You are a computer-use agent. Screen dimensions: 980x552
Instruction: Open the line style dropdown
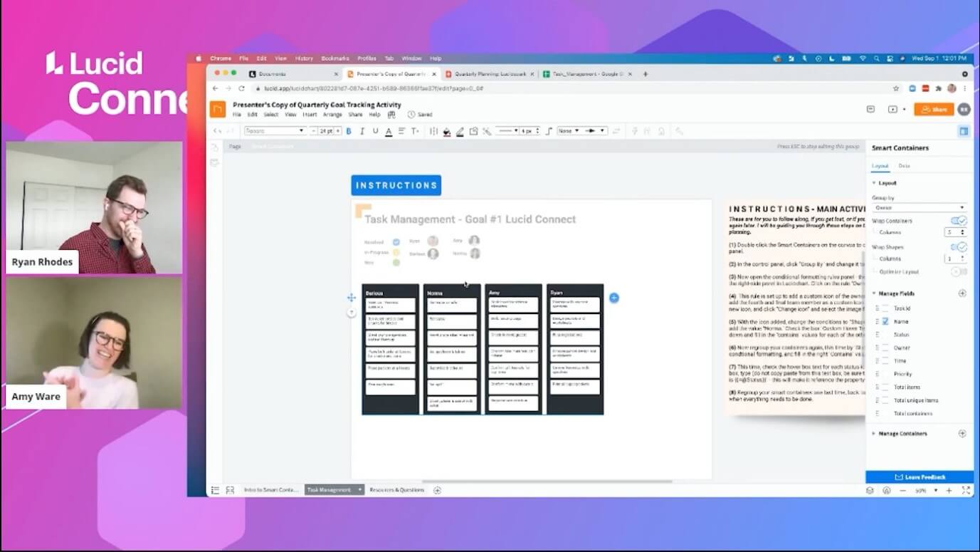tap(507, 131)
